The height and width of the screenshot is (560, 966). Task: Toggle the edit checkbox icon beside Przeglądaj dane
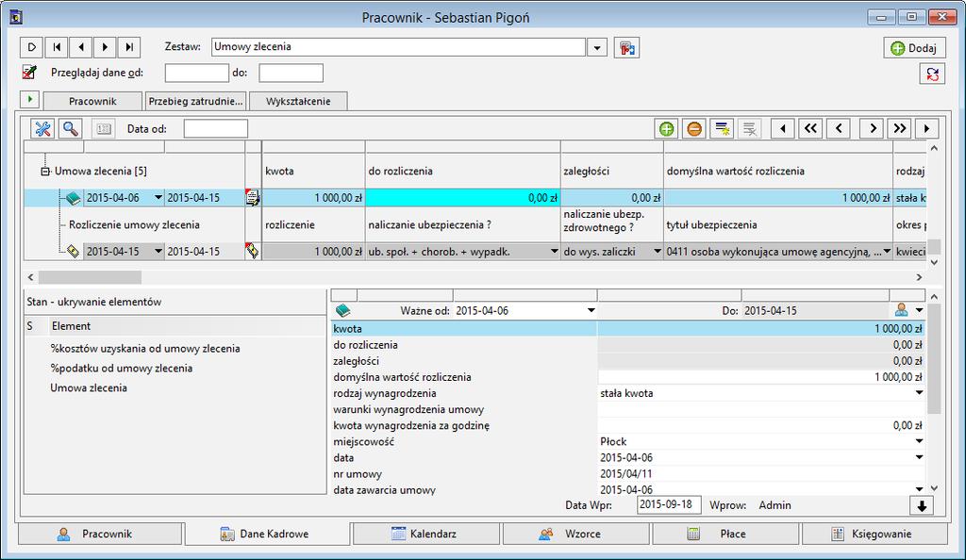point(29,72)
